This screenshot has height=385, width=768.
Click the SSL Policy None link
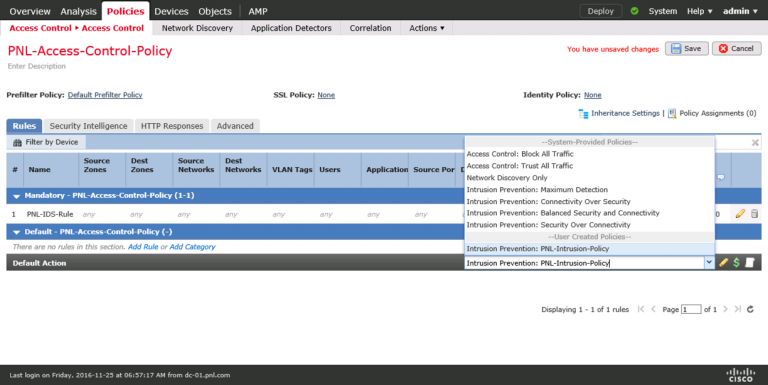326,95
